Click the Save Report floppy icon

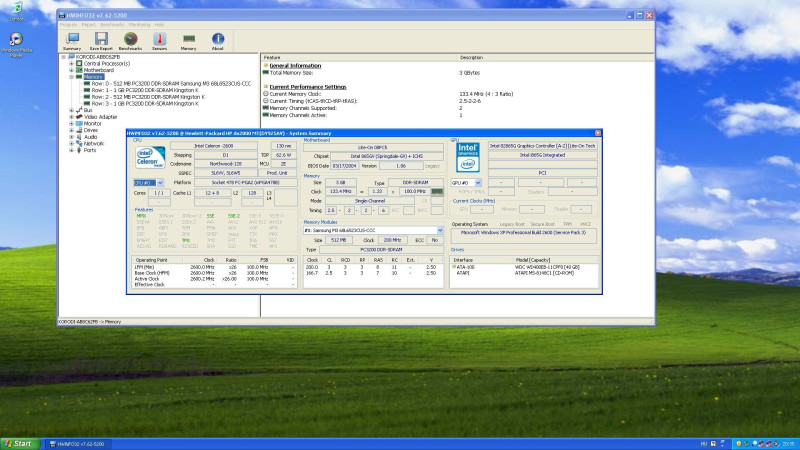pyautogui.click(x=101, y=39)
